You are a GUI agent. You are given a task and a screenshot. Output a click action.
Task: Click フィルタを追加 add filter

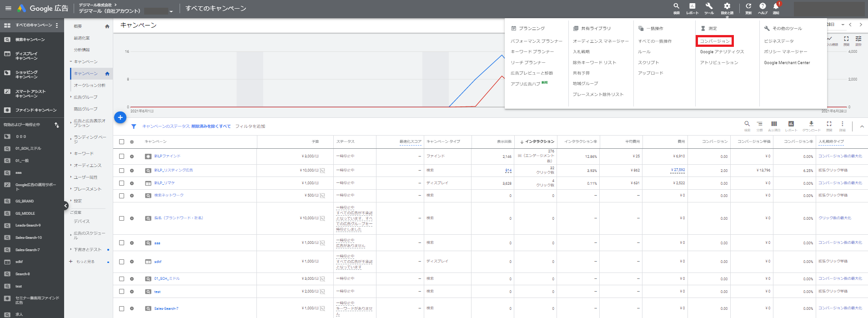[x=250, y=126]
